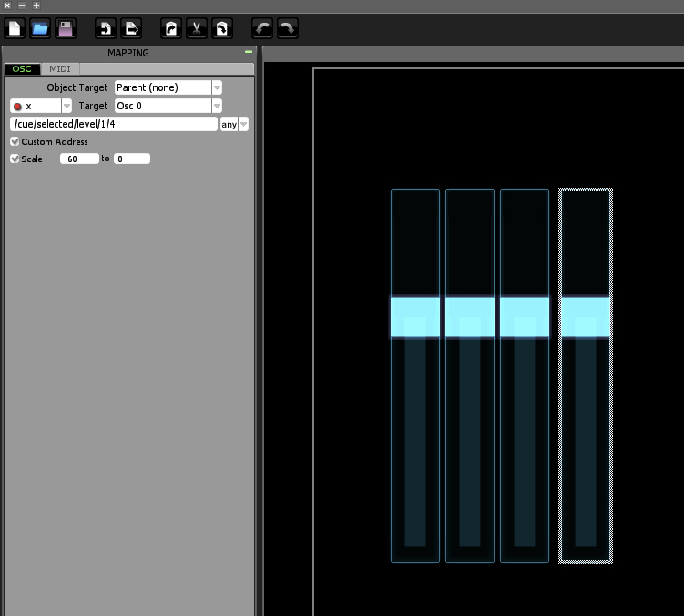Open the Object Target dropdown
Image resolution: width=684 pixels, height=616 pixels.
click(x=217, y=87)
